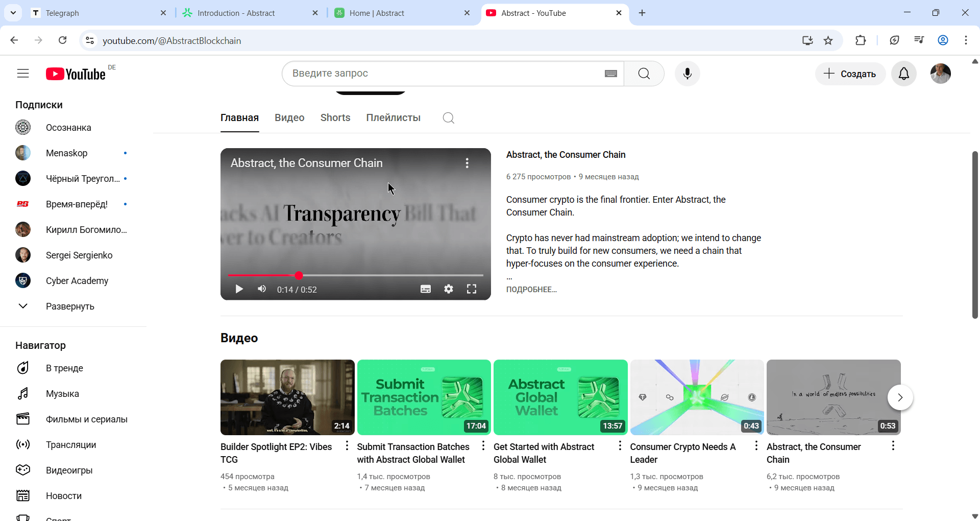Open the Chrome three-dot menu
980x521 pixels.
(966, 40)
